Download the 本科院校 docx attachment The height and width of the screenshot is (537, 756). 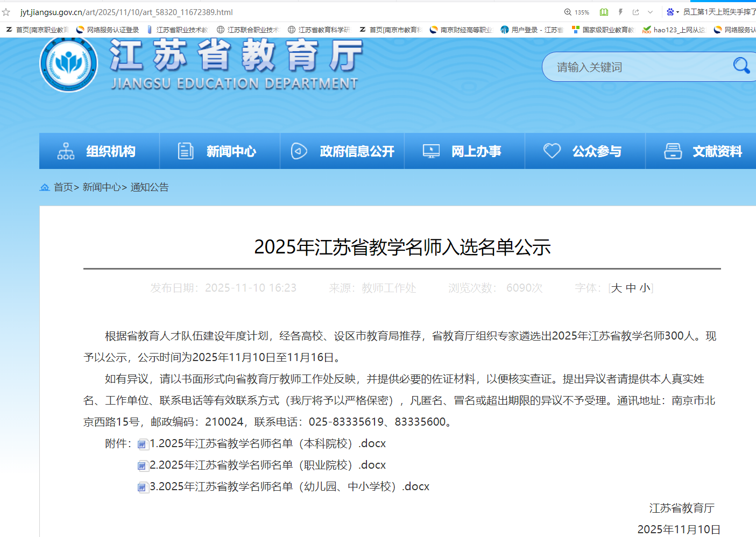pos(267,443)
